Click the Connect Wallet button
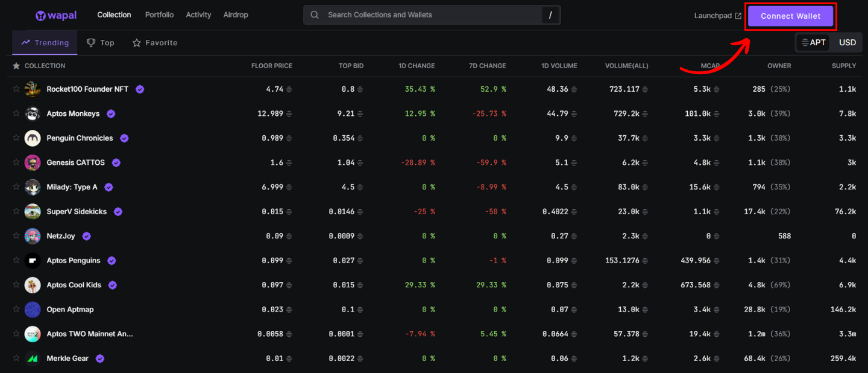Viewport: 868px width, 373px height. click(x=790, y=16)
